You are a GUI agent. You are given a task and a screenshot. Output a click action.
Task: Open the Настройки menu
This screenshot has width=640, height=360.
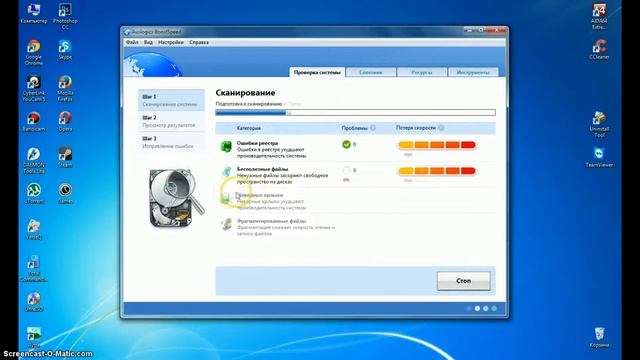tap(171, 42)
